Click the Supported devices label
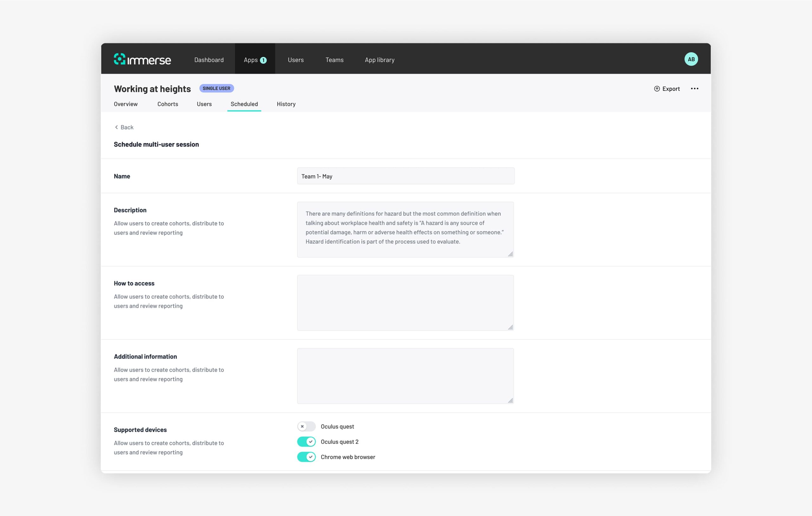This screenshot has height=516, width=812. click(140, 430)
